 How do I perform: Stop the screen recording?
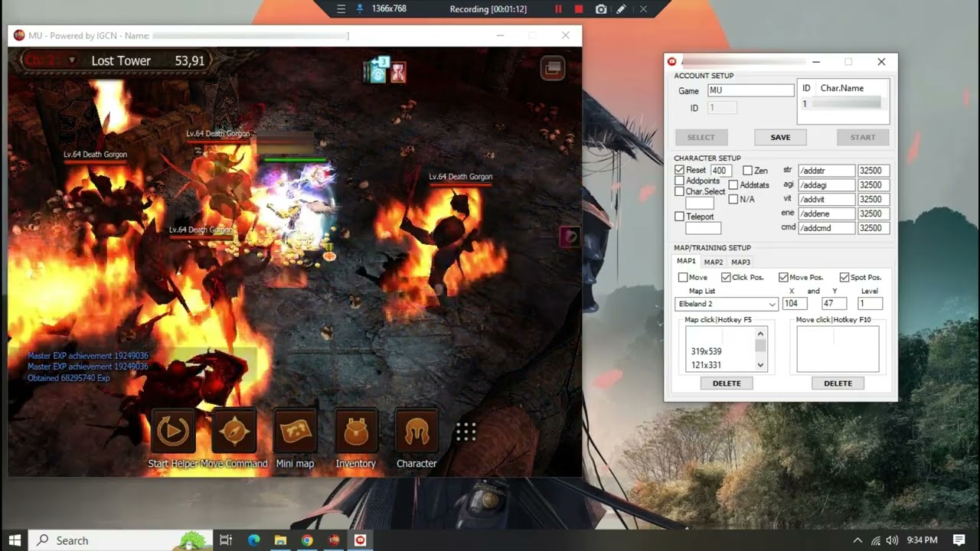(579, 9)
